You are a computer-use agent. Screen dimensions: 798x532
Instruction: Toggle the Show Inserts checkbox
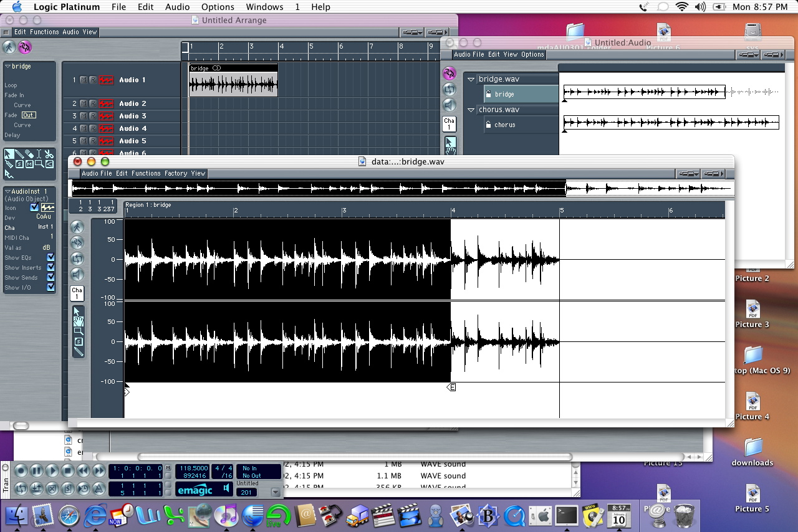50,268
